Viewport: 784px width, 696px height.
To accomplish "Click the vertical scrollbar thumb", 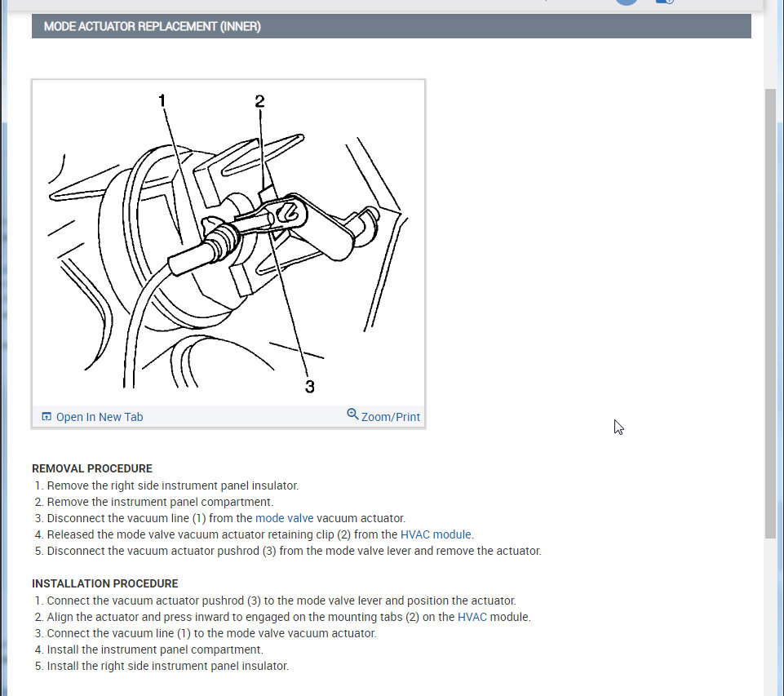I will (x=770, y=313).
